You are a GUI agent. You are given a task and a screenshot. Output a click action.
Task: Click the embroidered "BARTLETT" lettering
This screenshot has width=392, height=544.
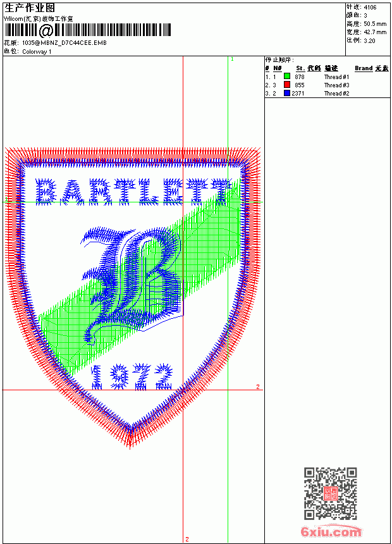(133, 192)
